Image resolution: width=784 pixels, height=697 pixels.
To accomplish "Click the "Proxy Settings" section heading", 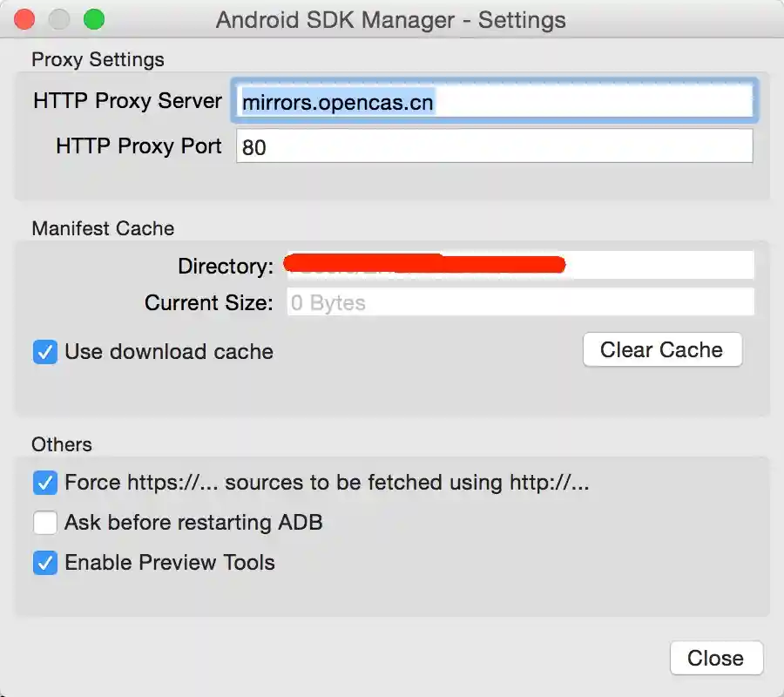I will tap(98, 59).
